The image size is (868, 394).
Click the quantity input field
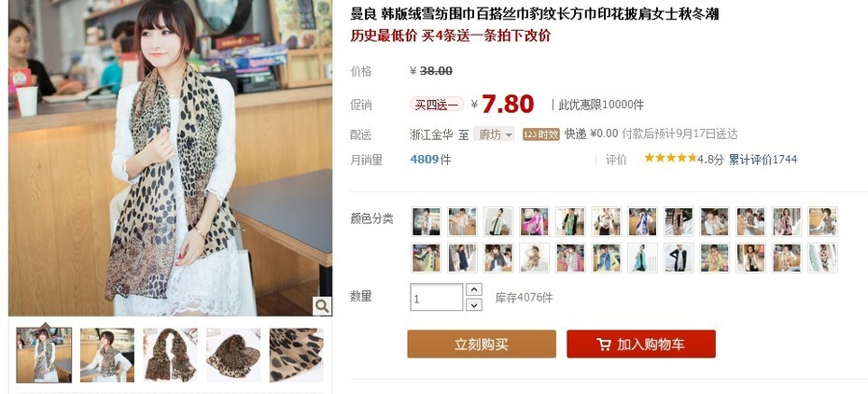pyautogui.click(x=436, y=297)
